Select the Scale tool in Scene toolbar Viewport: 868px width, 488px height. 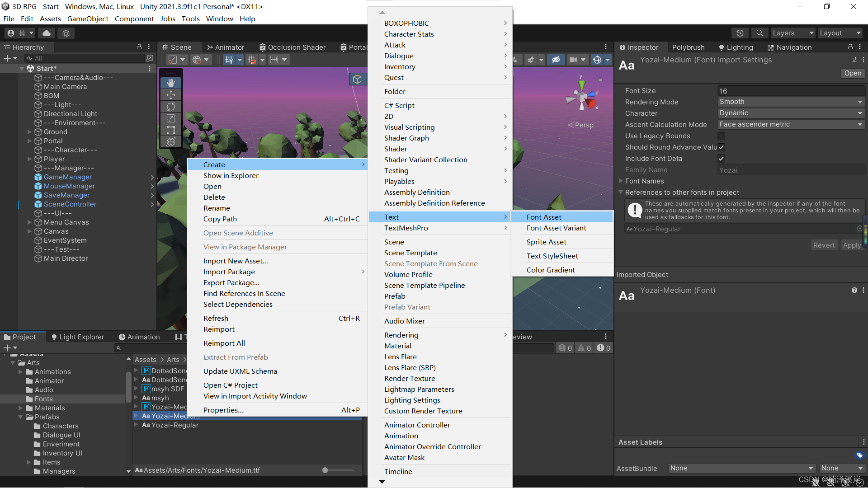coord(171,118)
